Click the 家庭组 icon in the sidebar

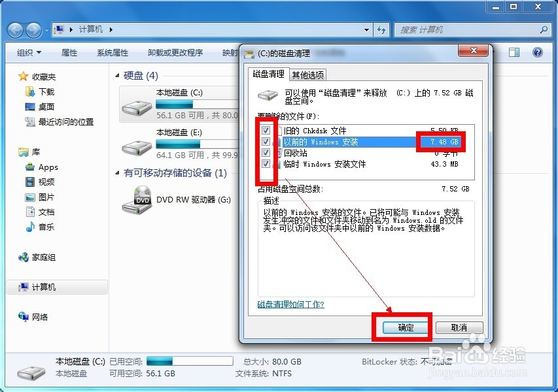click(24, 257)
